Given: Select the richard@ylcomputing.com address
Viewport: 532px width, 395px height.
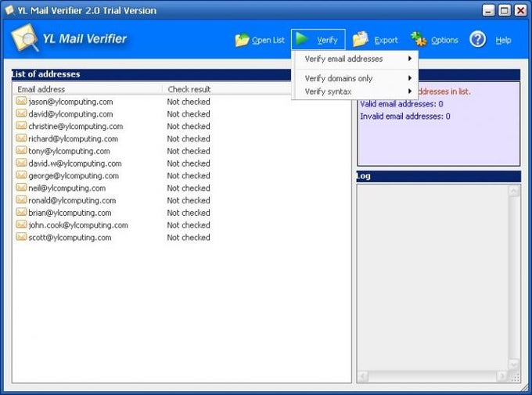Looking at the screenshot, I should pyautogui.click(x=74, y=138).
